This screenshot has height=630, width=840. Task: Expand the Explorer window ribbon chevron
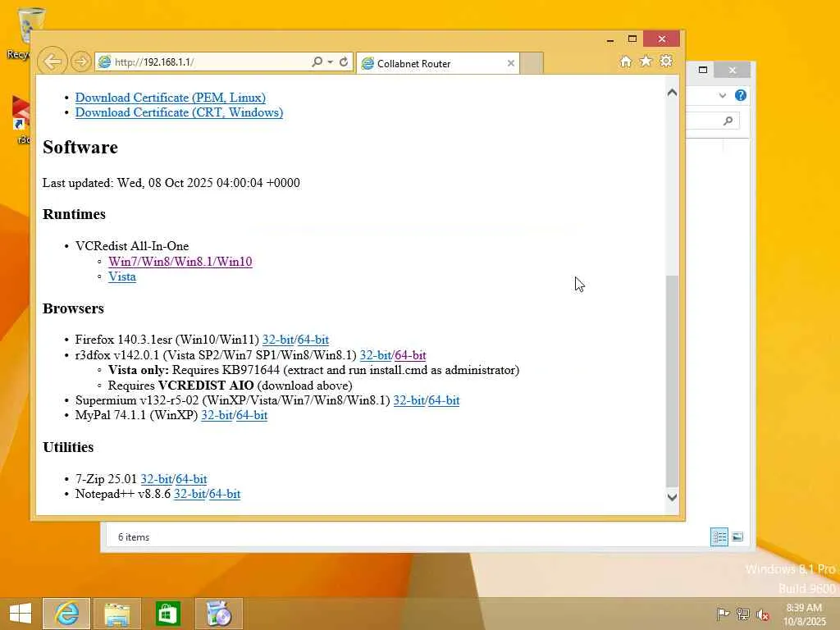click(x=723, y=96)
